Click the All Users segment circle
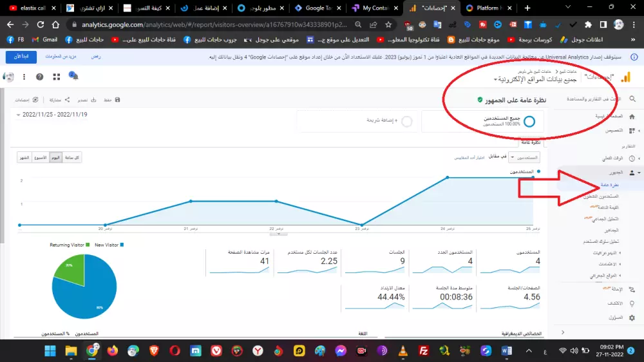This screenshot has width=644, height=362. (x=529, y=121)
